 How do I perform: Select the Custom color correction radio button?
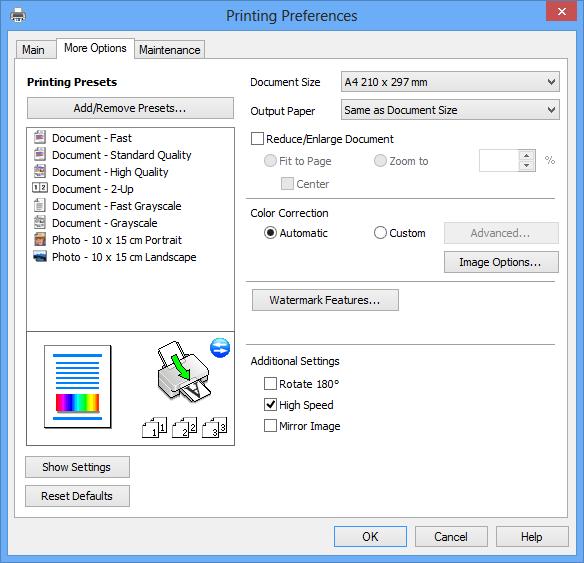pos(380,233)
